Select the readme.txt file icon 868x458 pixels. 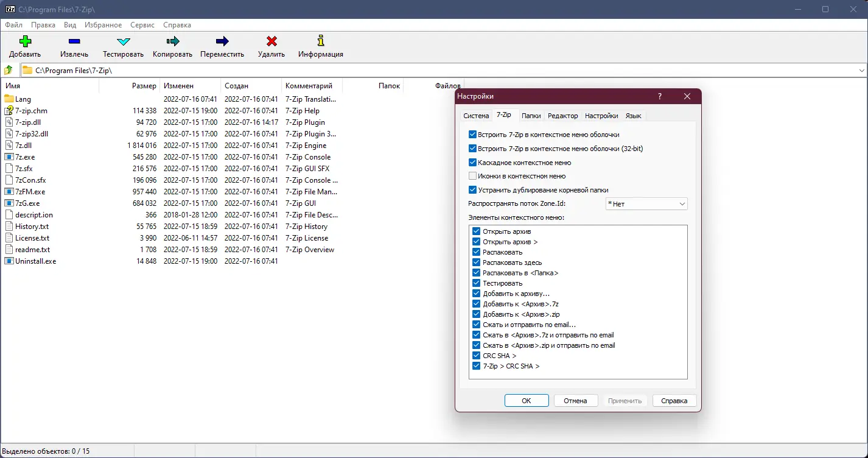coord(9,250)
